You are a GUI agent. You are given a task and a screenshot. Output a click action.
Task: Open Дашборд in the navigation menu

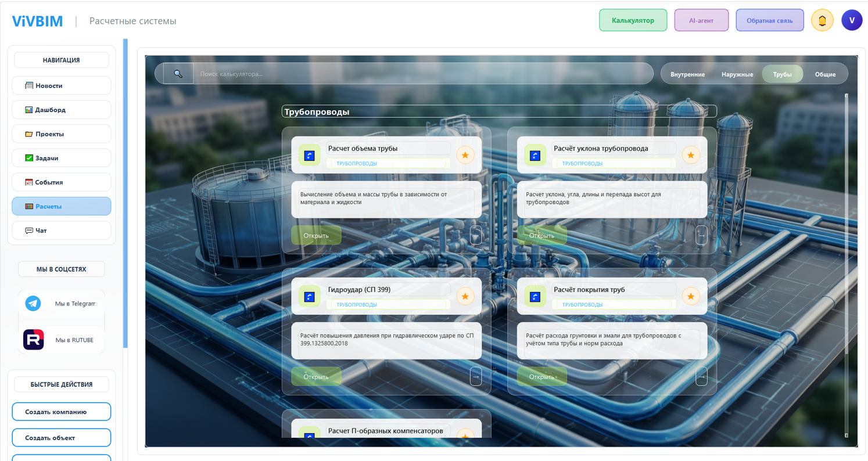click(x=62, y=110)
